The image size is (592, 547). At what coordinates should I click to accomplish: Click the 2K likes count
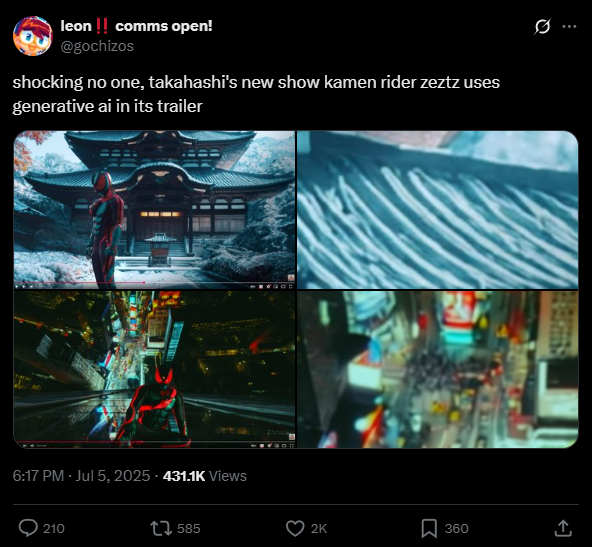point(319,529)
